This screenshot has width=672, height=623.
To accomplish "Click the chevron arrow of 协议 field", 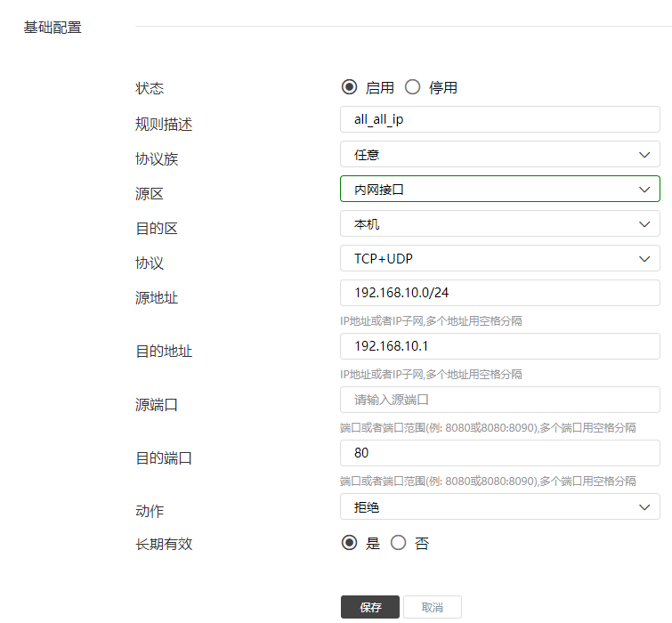I will pyautogui.click(x=644, y=258).
